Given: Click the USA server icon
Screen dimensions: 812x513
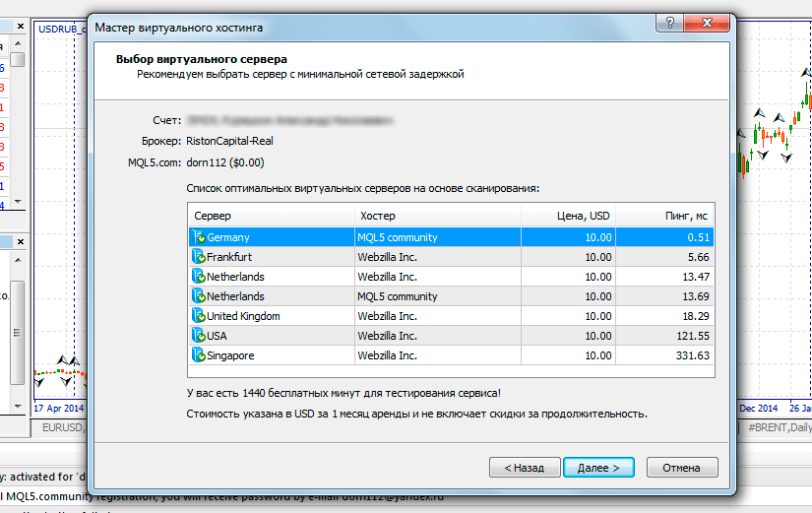Looking at the screenshot, I should tap(199, 336).
